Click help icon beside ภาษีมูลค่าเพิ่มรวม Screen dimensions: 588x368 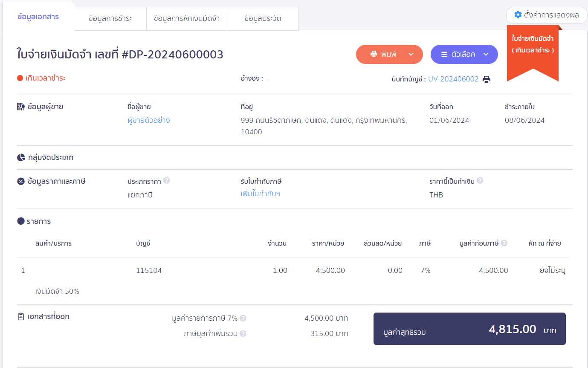[243, 333]
